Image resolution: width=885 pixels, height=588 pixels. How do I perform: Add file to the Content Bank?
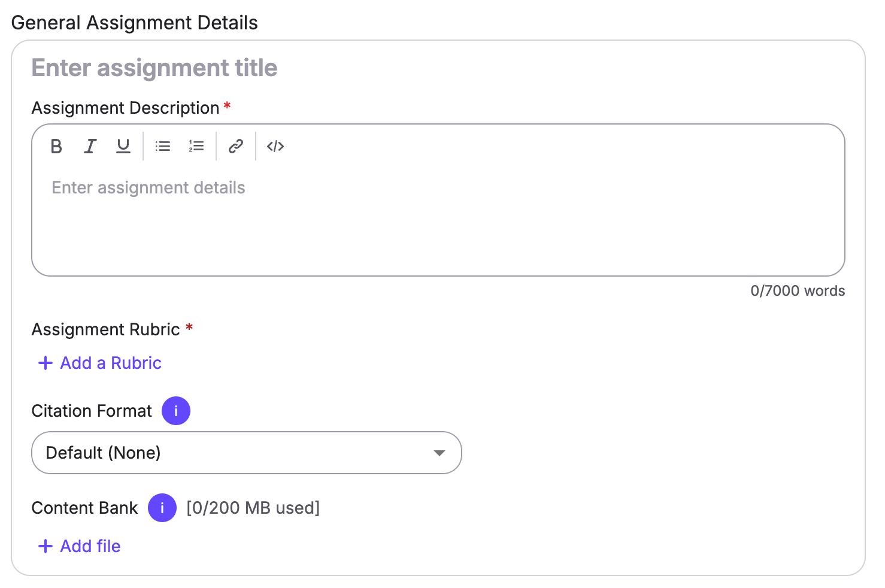click(79, 546)
